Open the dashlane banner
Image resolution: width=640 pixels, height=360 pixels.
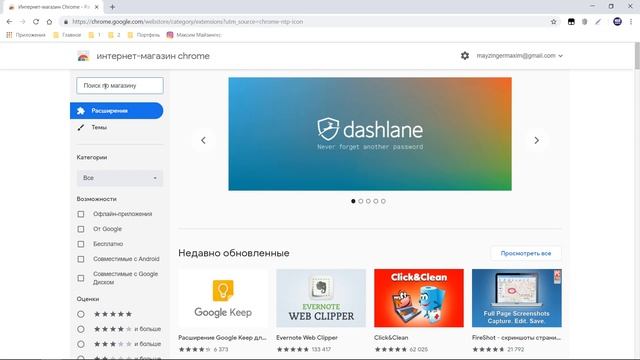[x=370, y=134]
